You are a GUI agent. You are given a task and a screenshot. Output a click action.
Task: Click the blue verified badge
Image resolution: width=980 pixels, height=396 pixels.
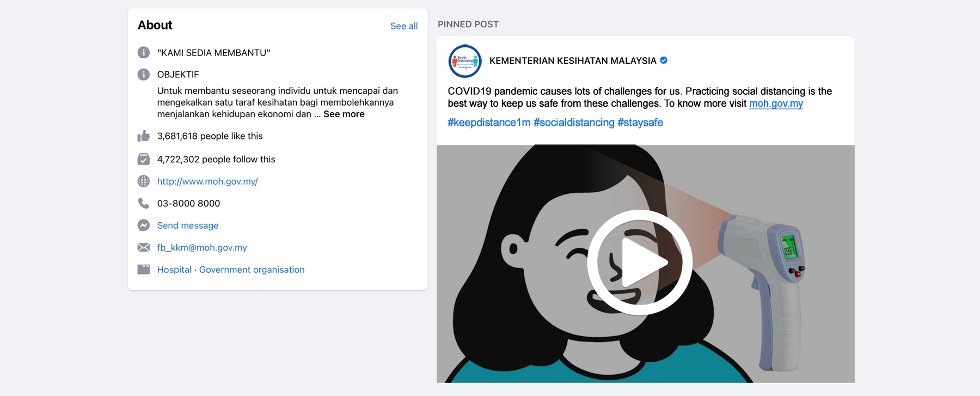(664, 60)
